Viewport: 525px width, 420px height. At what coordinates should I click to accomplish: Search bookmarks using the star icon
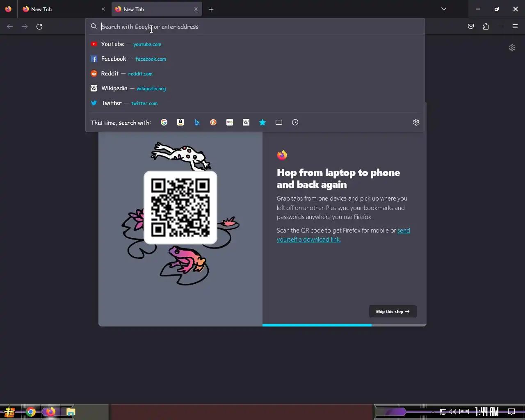coord(262,122)
